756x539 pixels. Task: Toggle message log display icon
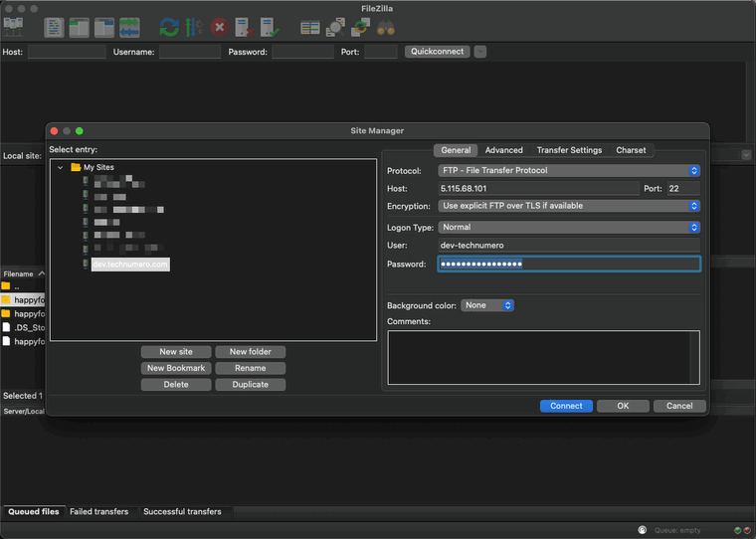coord(55,27)
